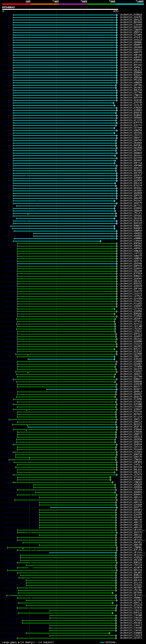Select the label UniRef100_C9WSP9
Viewport: 146px width, 644px height.
pyautogui.click(x=131, y=30)
